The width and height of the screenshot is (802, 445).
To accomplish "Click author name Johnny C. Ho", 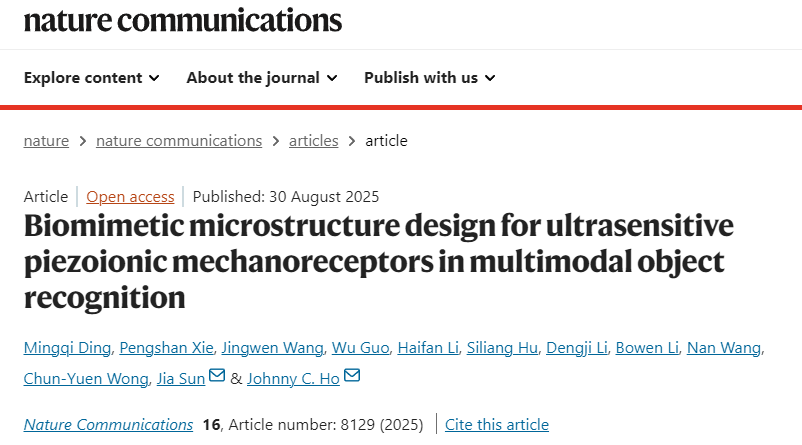I will click(x=293, y=379).
